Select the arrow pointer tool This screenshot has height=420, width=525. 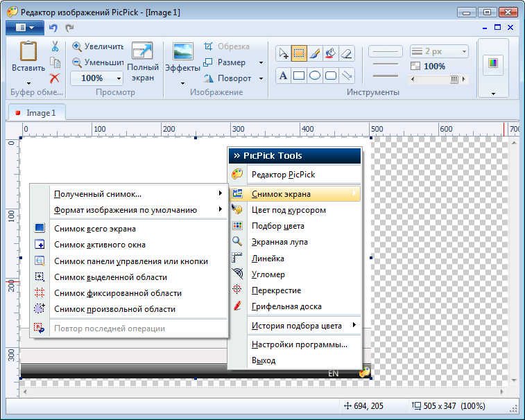(284, 53)
